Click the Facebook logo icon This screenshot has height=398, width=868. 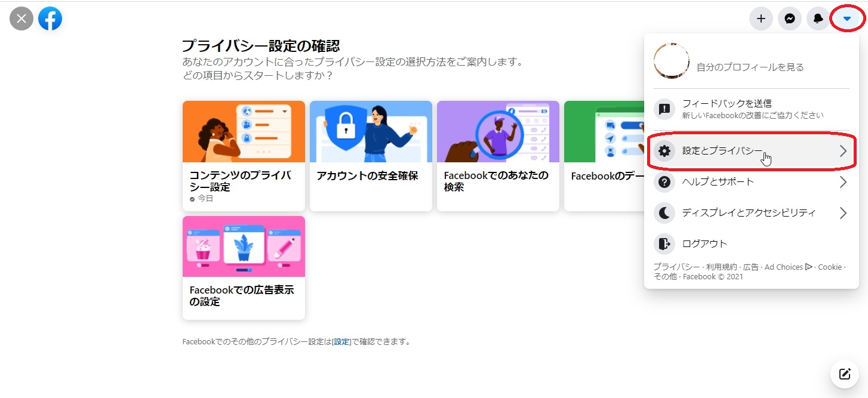(50, 19)
